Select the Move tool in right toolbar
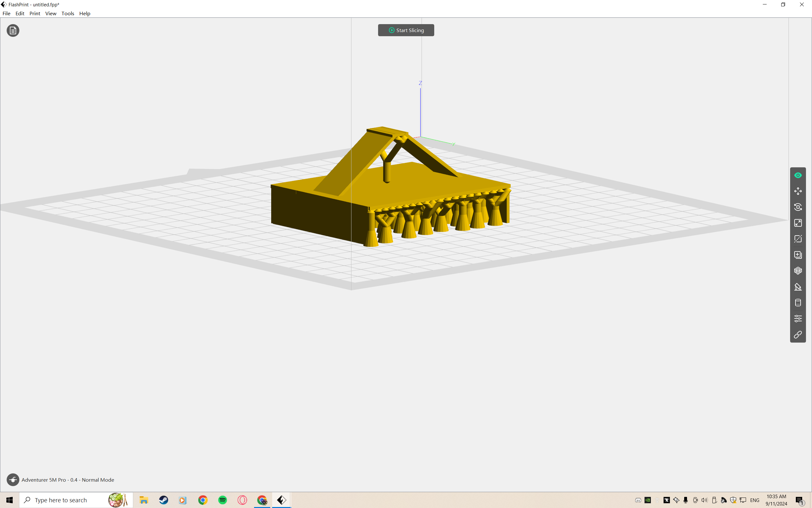812x508 pixels. pos(798,191)
